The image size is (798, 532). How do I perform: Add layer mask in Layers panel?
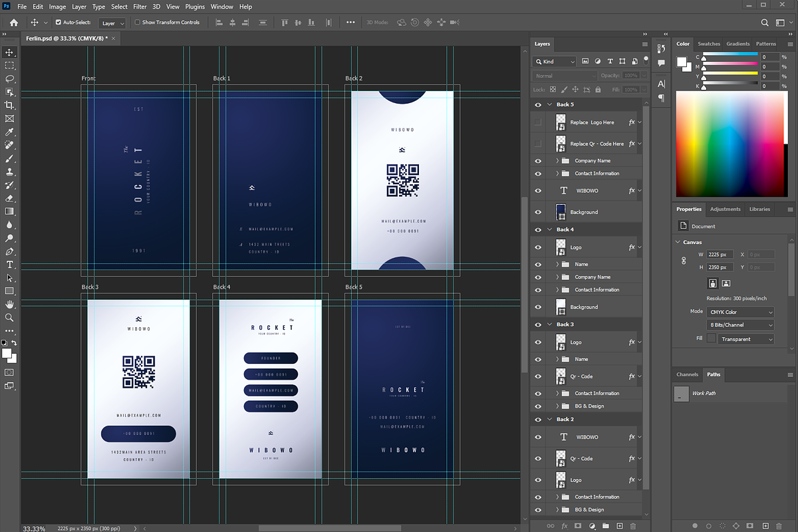pos(578,525)
